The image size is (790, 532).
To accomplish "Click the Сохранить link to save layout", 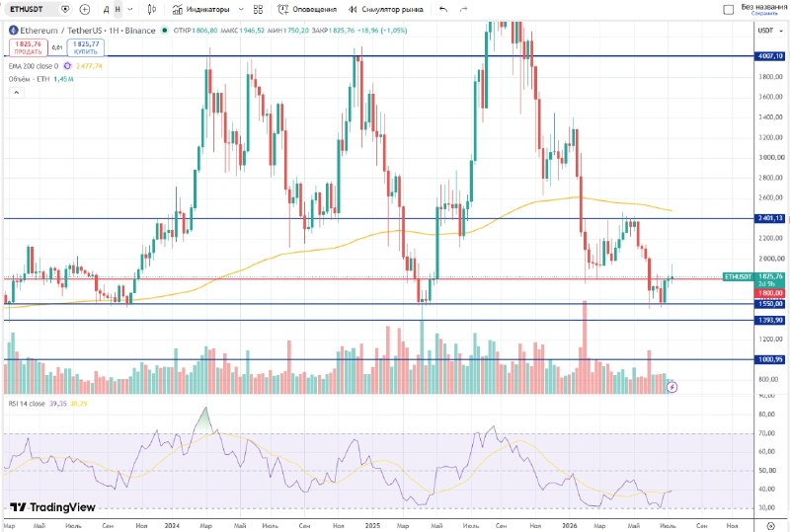I will pyautogui.click(x=764, y=14).
